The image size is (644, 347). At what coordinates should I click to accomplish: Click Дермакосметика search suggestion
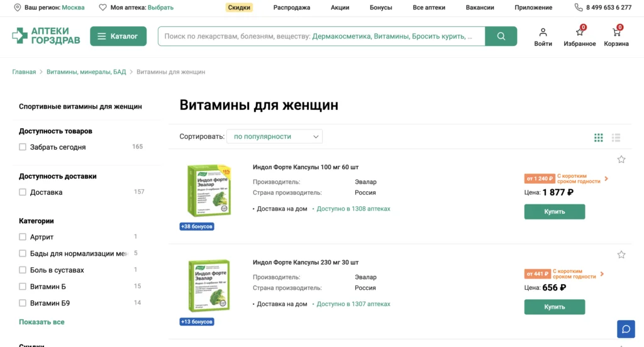click(x=341, y=36)
